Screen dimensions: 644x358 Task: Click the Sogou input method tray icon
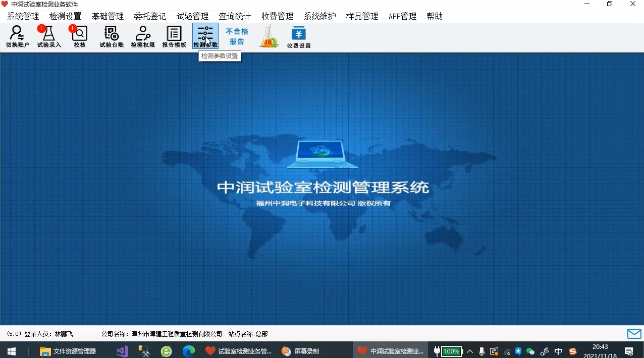(x=573, y=351)
